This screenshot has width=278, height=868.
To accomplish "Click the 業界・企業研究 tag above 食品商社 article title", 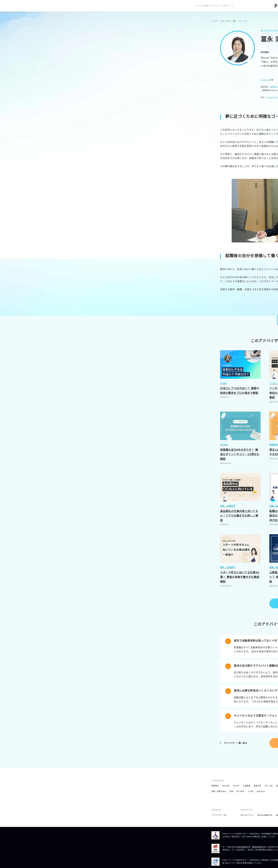I will tap(228, 506).
